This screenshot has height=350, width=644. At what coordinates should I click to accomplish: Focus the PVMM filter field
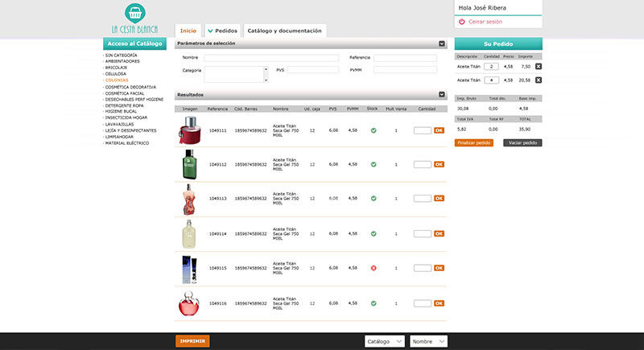[x=405, y=70]
